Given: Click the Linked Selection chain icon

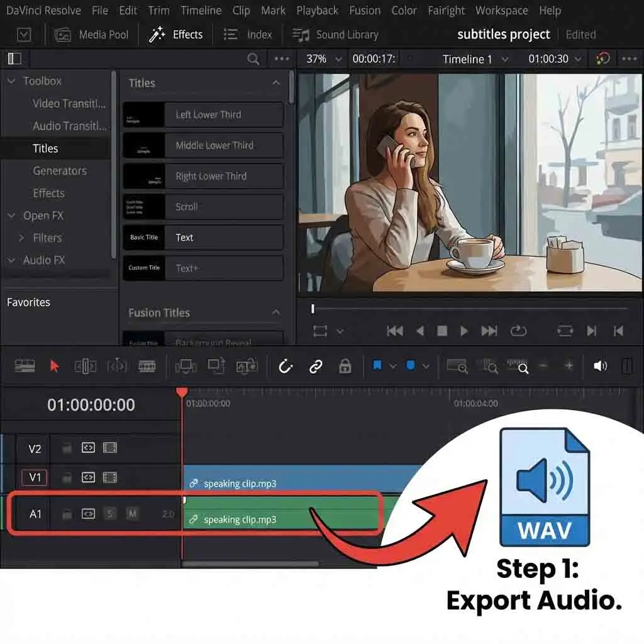Looking at the screenshot, I should [316, 366].
